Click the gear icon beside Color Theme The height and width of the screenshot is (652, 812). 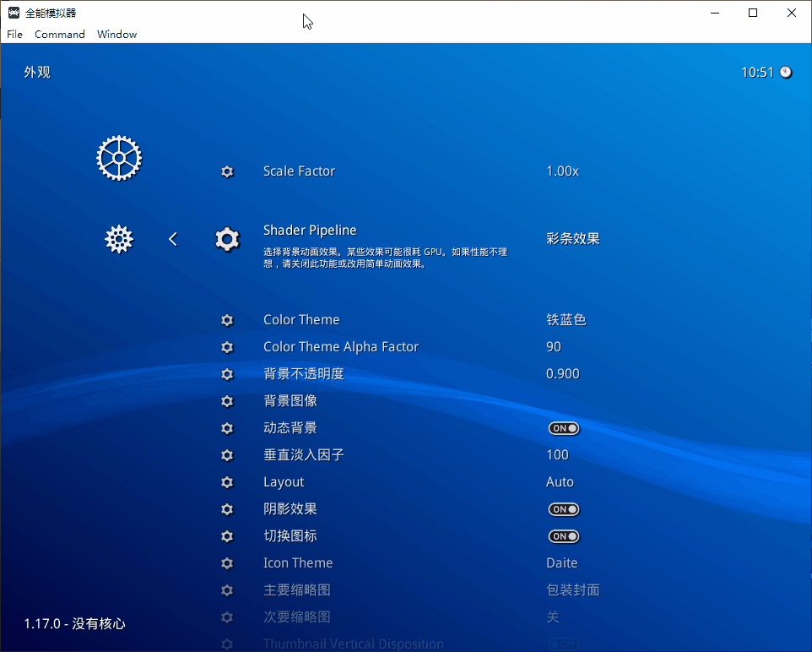coord(227,320)
